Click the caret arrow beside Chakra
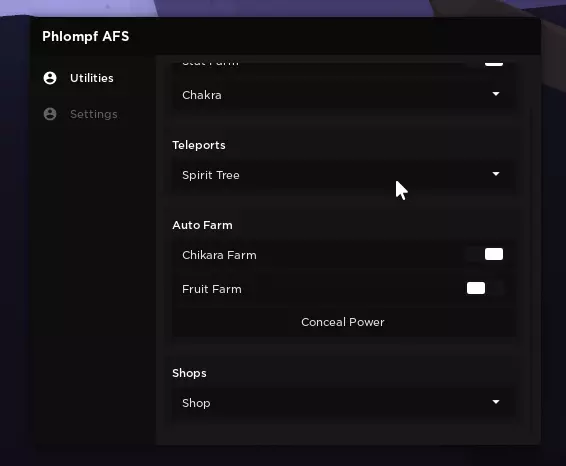Viewport: 566px width, 466px height. [x=496, y=94]
